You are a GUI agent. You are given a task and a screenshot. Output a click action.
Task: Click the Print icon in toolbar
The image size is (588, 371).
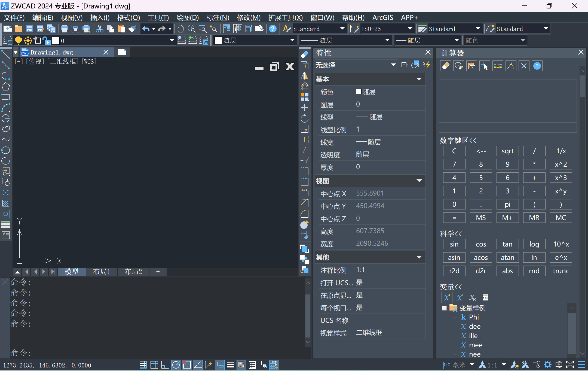65,29
